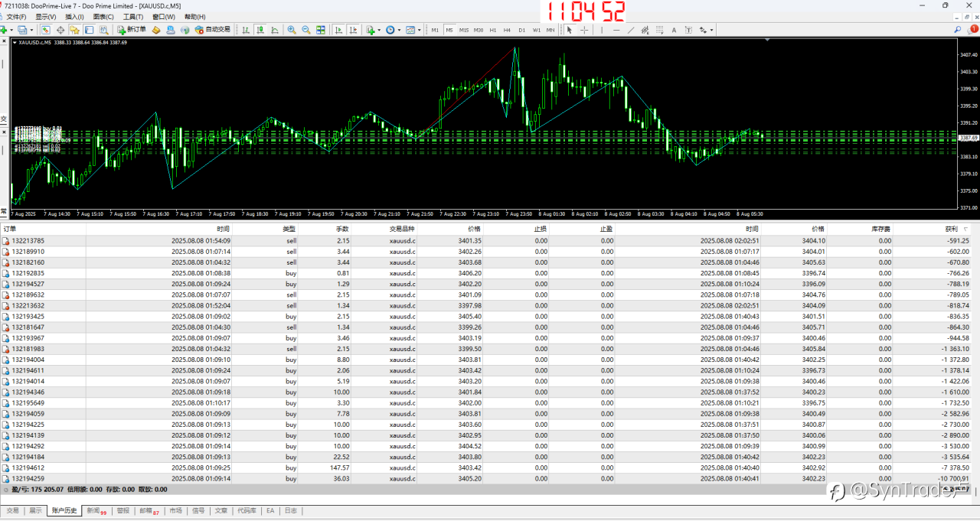Zoom in on the chart

click(x=292, y=30)
